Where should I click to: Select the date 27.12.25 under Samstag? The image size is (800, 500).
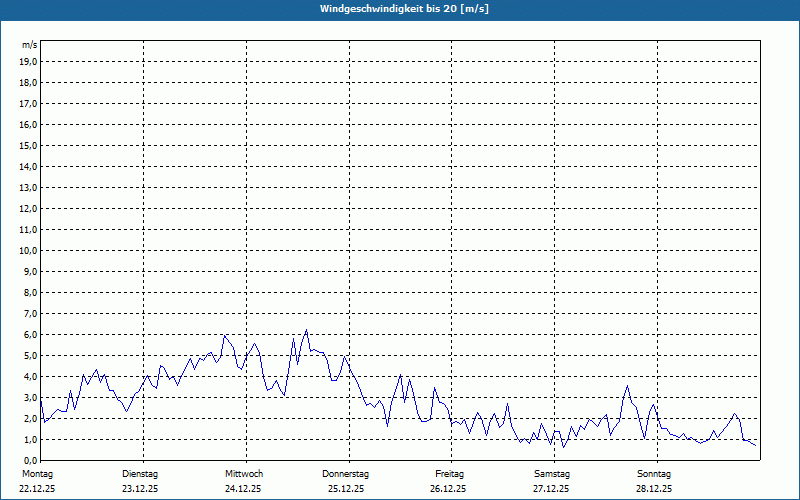[551, 489]
